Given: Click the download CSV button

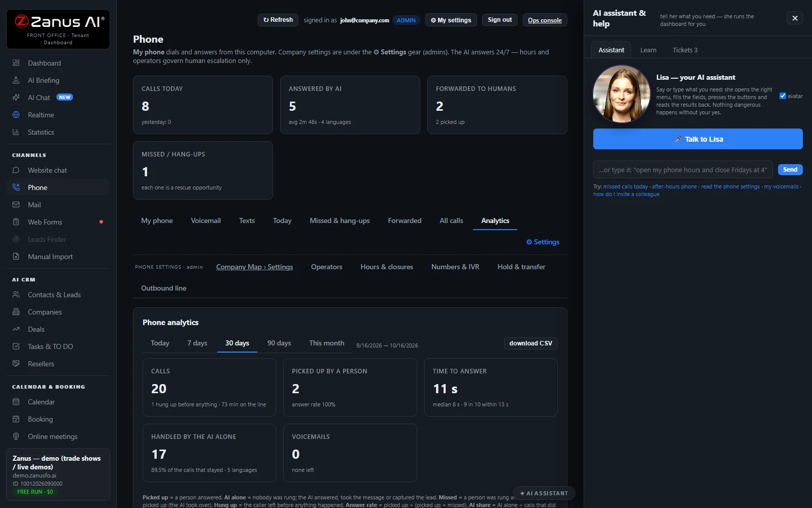Looking at the screenshot, I should coord(531,343).
